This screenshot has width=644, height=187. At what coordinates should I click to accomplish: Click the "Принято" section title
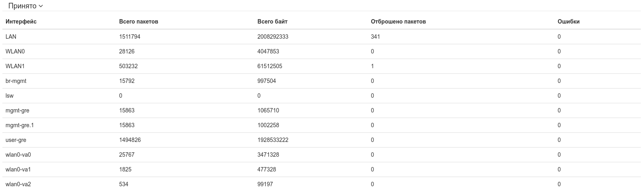pos(22,6)
